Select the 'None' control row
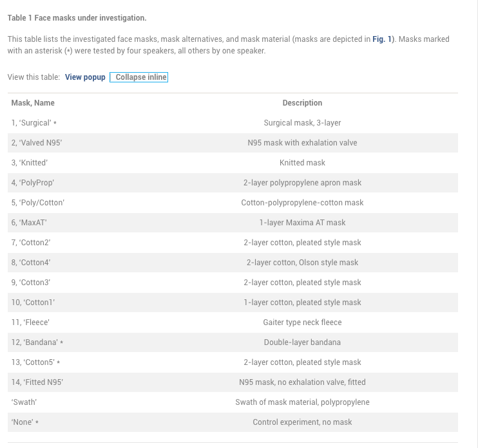Screen dimensions: 478x448 click(233, 422)
